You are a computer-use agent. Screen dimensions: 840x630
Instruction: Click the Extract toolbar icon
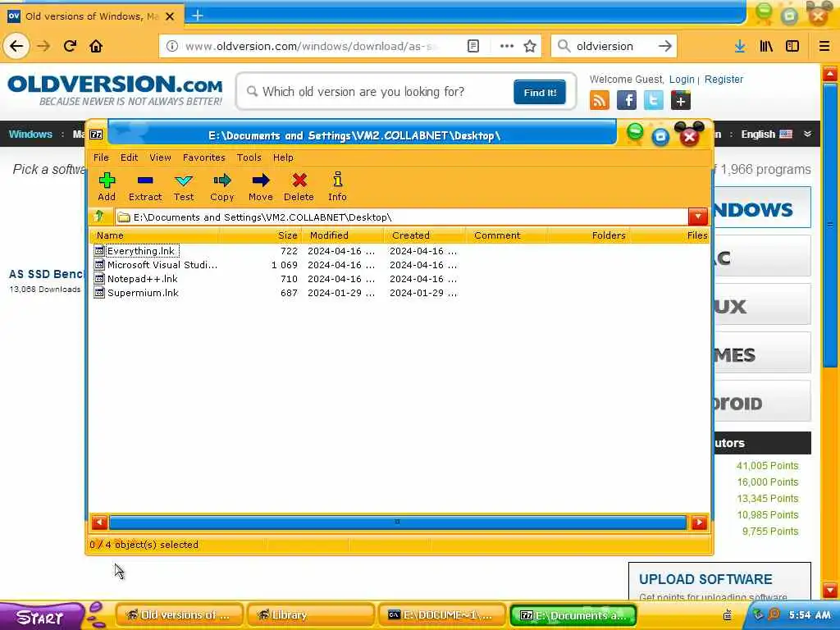coord(144,187)
